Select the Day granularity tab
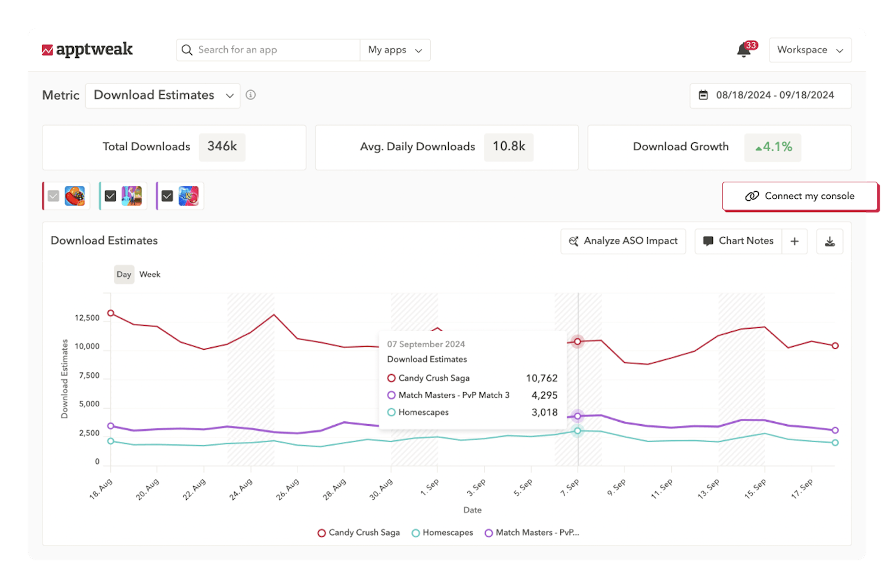The width and height of the screenshot is (894, 588). pos(124,274)
